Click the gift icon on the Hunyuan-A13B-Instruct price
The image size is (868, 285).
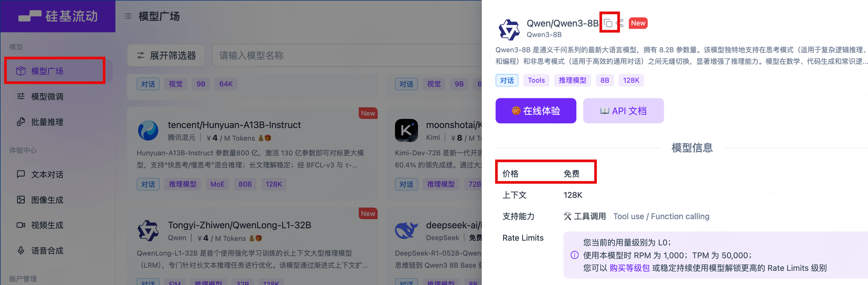click(x=267, y=138)
